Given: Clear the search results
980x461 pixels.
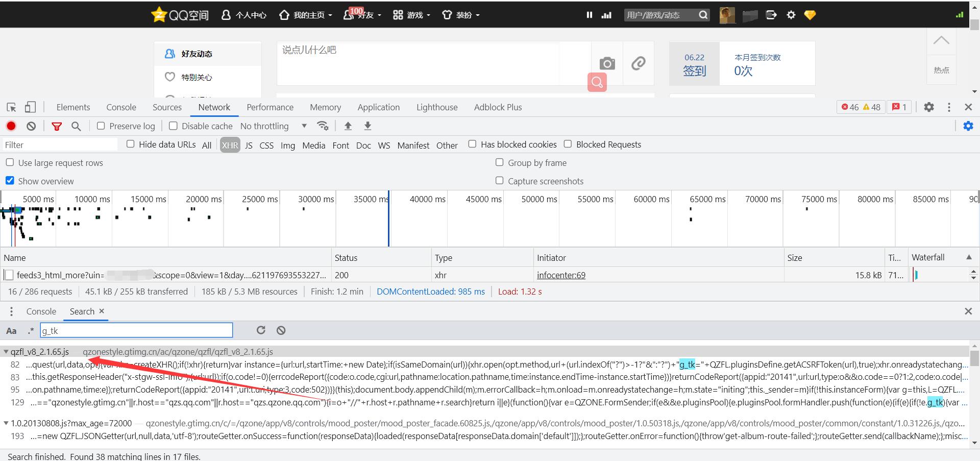Looking at the screenshot, I should click(281, 330).
